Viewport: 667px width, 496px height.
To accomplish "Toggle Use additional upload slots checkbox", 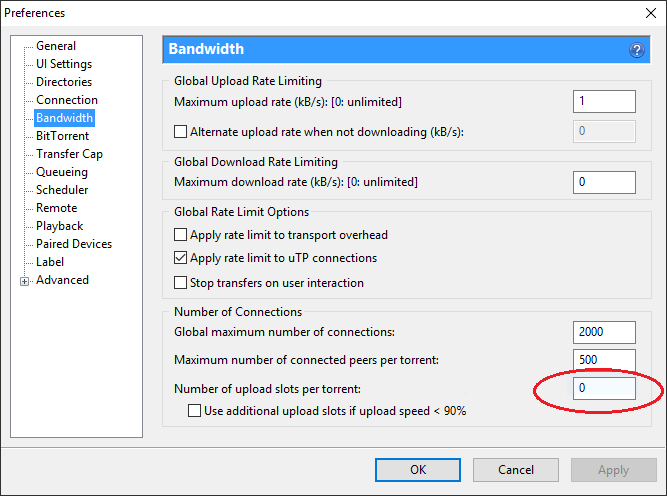I will (194, 410).
